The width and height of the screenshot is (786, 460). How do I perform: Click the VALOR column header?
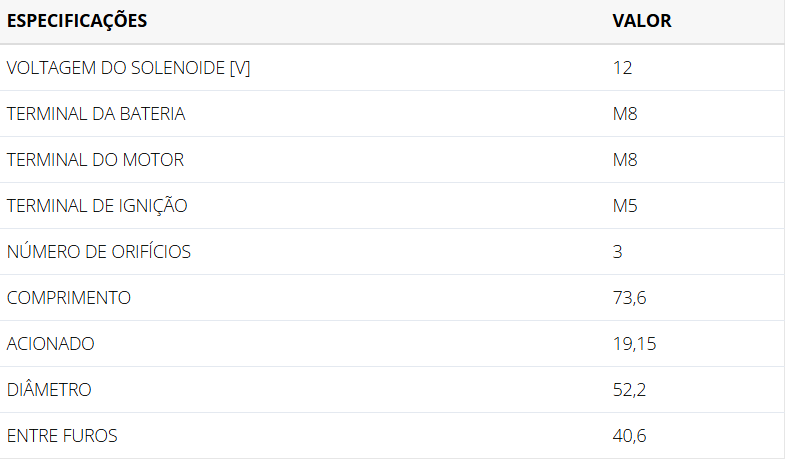[641, 21]
